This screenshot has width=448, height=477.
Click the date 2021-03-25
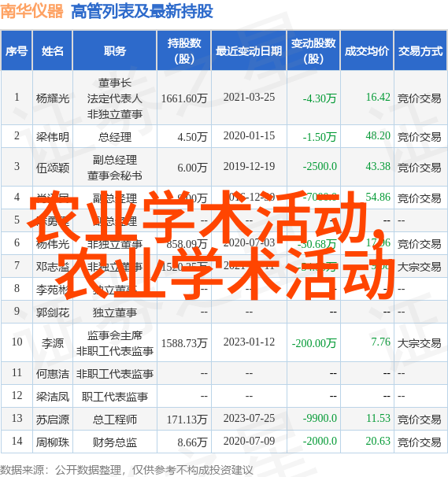point(249,98)
